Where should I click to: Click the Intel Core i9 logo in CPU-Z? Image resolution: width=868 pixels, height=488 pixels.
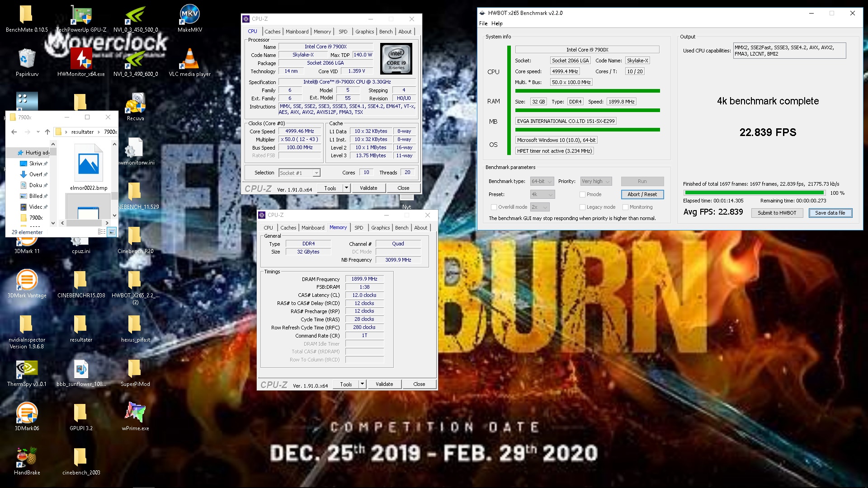click(396, 59)
